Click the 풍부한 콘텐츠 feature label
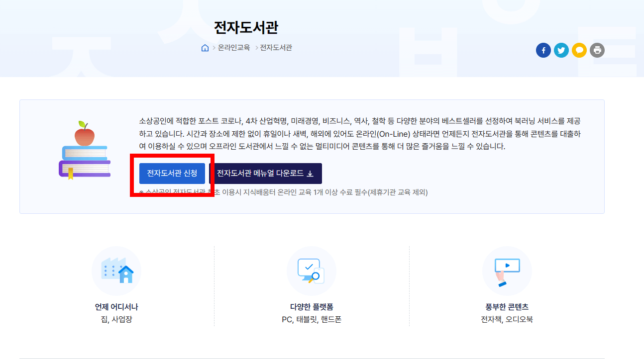 tap(507, 307)
